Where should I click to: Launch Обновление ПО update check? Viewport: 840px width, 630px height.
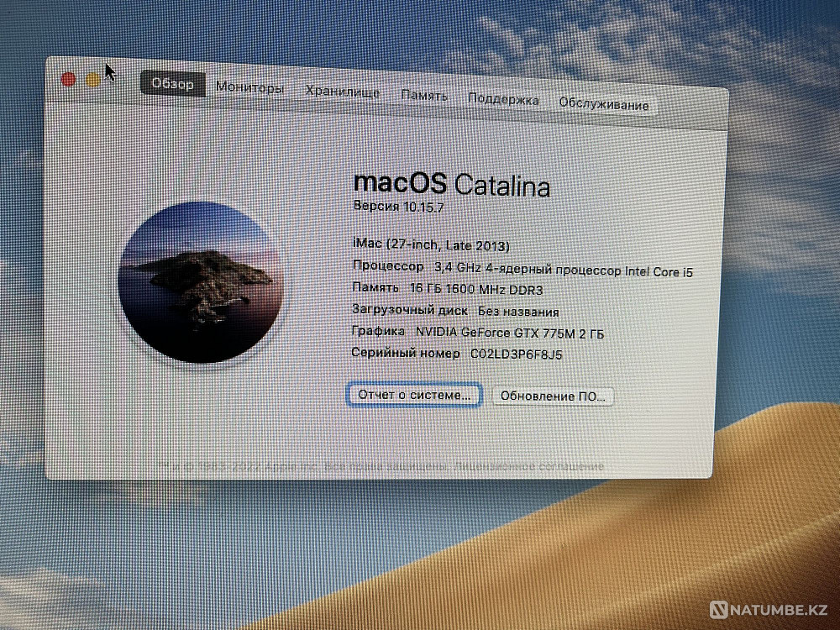tap(554, 394)
